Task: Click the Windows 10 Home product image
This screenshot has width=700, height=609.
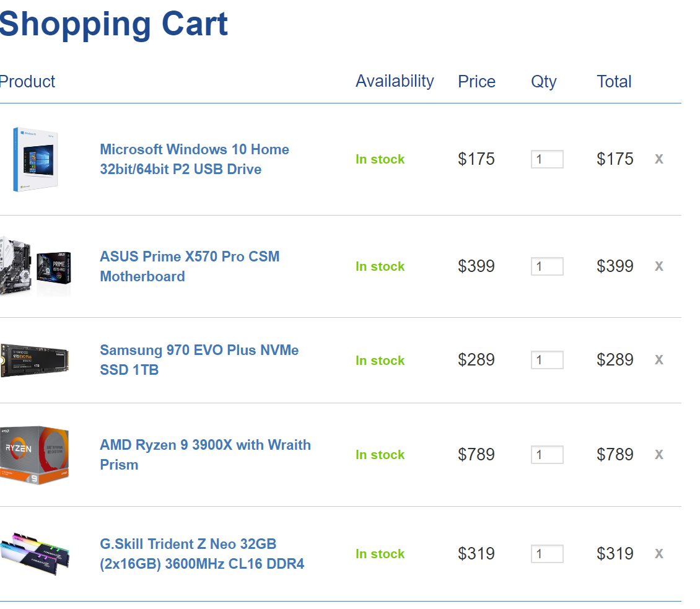Action: [35, 159]
